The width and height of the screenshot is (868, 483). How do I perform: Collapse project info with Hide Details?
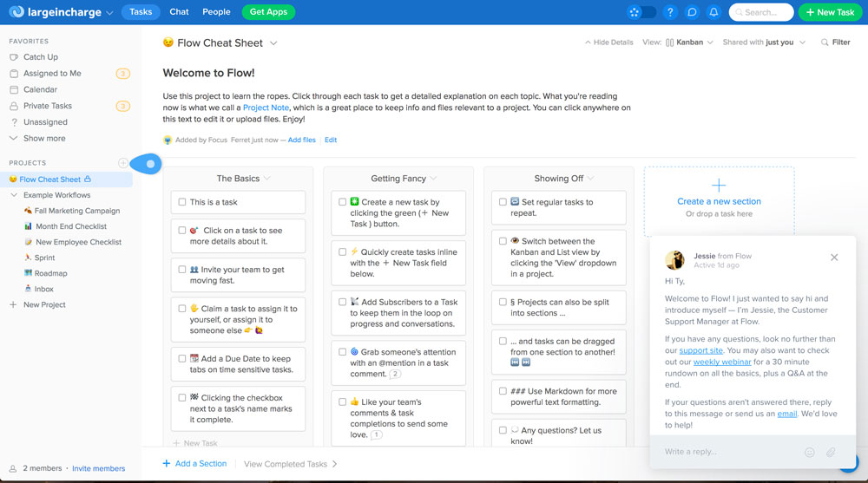pyautogui.click(x=609, y=42)
